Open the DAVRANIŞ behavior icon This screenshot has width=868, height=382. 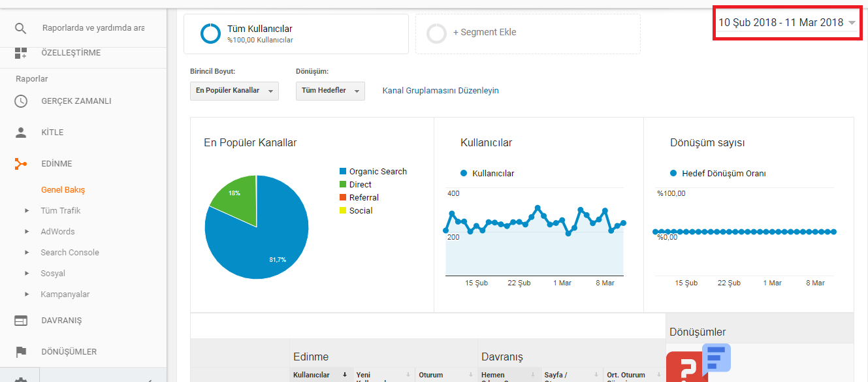click(21, 321)
